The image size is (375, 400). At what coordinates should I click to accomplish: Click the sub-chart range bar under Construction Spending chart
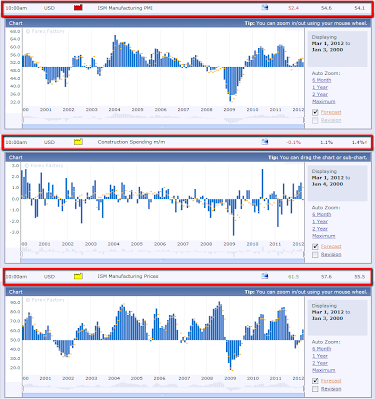tap(163, 261)
